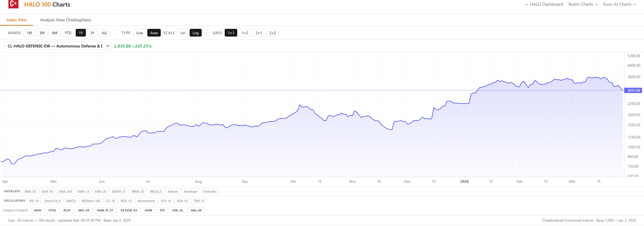
Task: Enable the RSI 14 oscillator
Action: pos(34,201)
